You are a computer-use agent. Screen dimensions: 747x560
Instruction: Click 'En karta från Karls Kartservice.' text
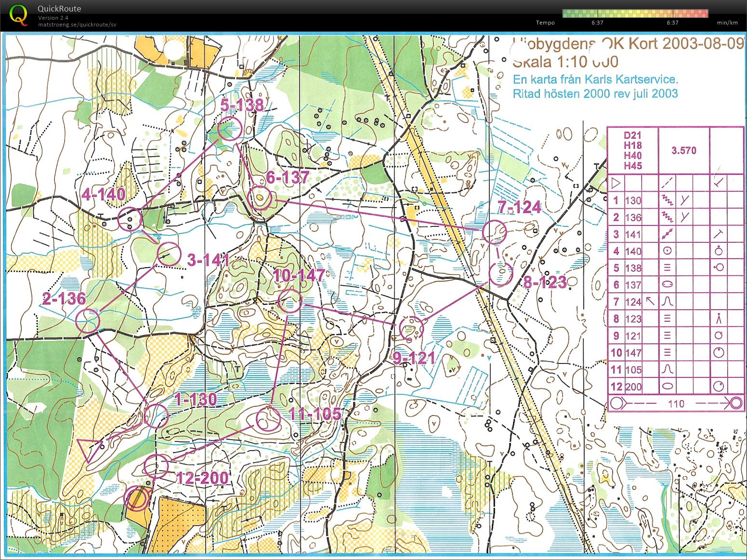tap(595, 79)
